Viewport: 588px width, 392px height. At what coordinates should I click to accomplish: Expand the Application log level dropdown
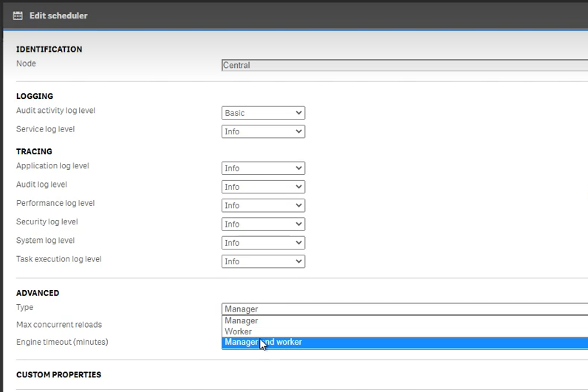[x=263, y=168]
